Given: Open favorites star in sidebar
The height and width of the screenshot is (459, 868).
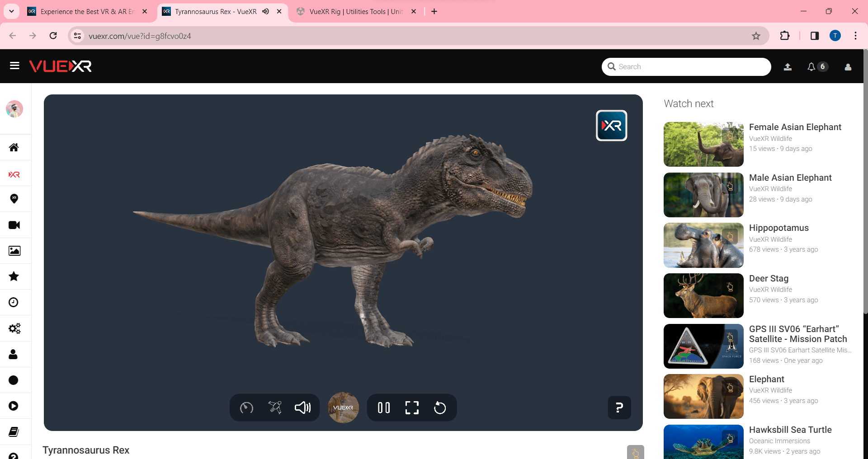Looking at the screenshot, I should [14, 276].
